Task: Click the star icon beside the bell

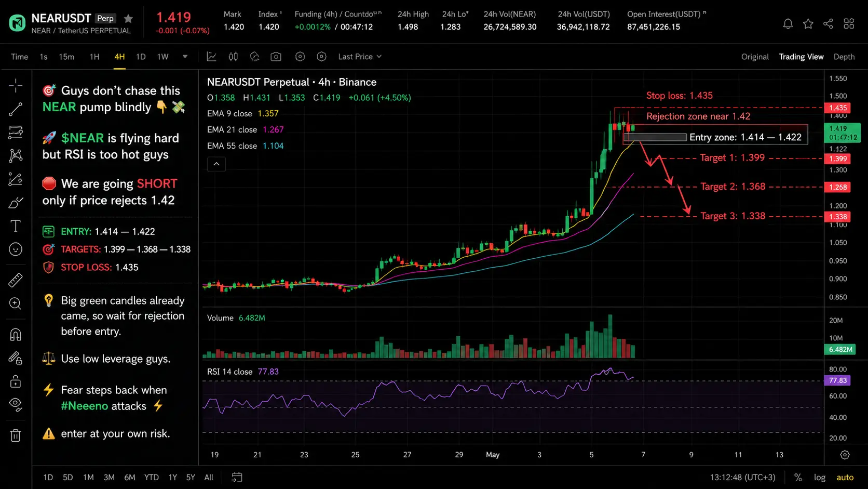Action: pos(808,23)
